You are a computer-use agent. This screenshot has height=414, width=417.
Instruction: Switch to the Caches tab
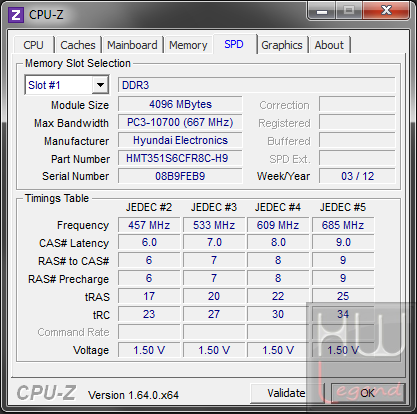(78, 45)
